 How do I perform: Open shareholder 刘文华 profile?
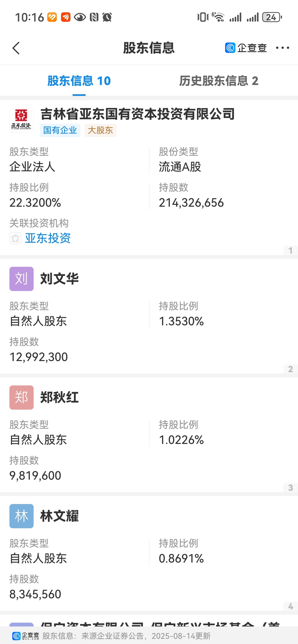click(x=59, y=279)
